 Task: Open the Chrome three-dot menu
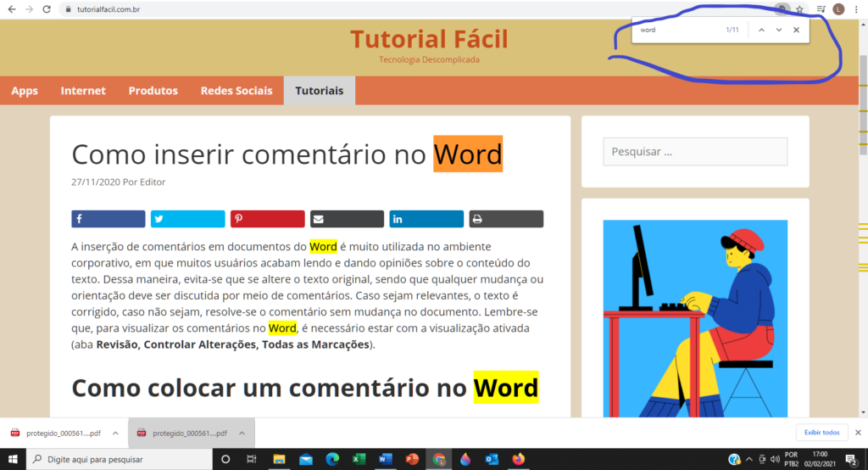click(857, 9)
